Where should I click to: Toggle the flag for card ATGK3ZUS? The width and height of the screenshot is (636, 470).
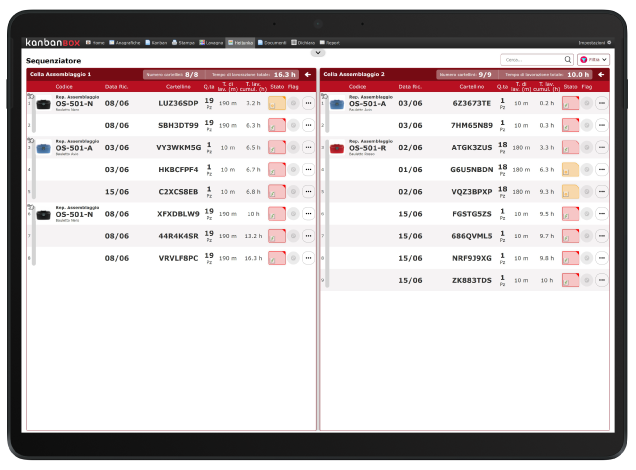587,147
